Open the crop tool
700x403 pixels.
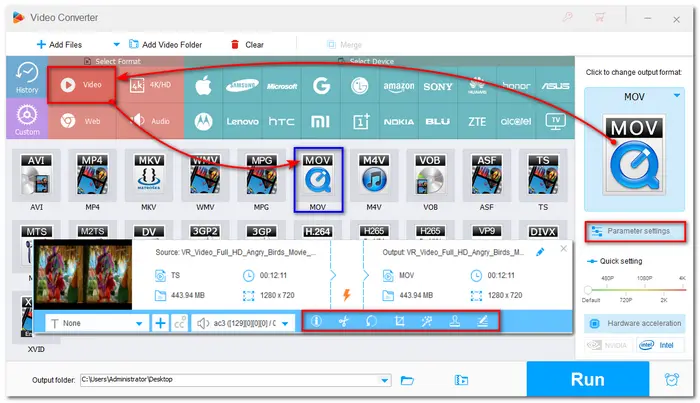click(x=399, y=321)
